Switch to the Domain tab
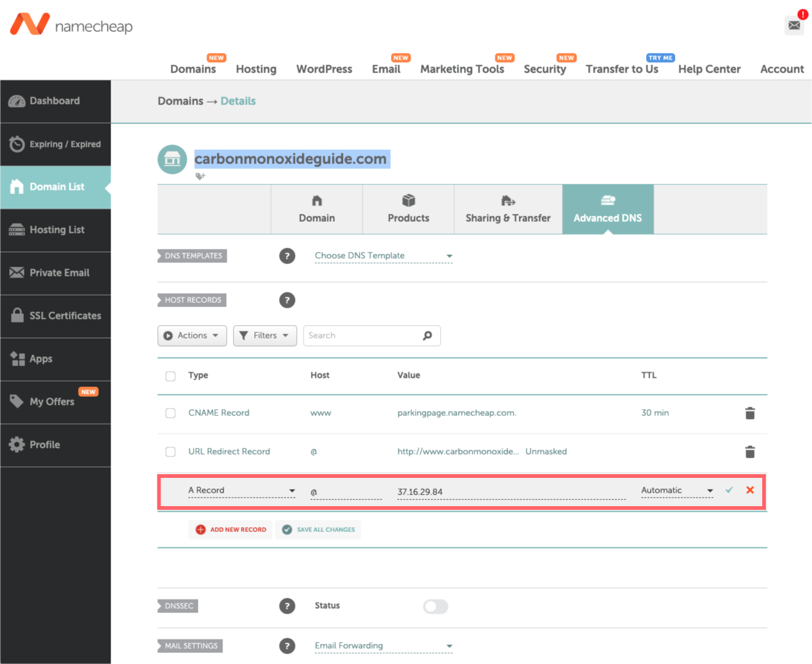Viewport: 812px width, 664px height. [317, 209]
